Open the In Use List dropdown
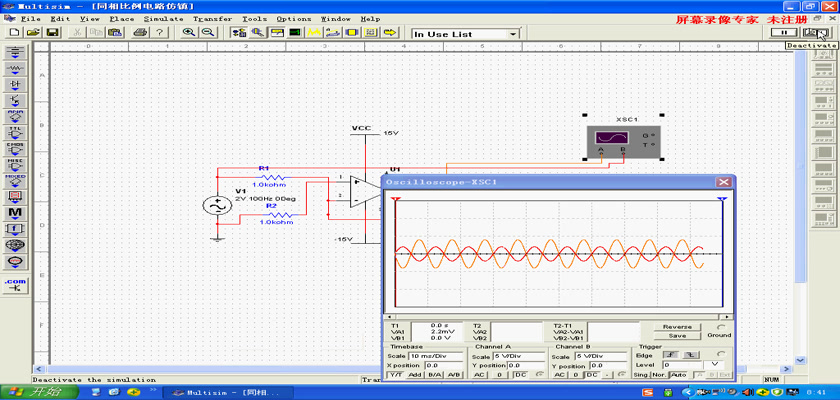Viewport: 840px width, 400px height. coord(514,34)
